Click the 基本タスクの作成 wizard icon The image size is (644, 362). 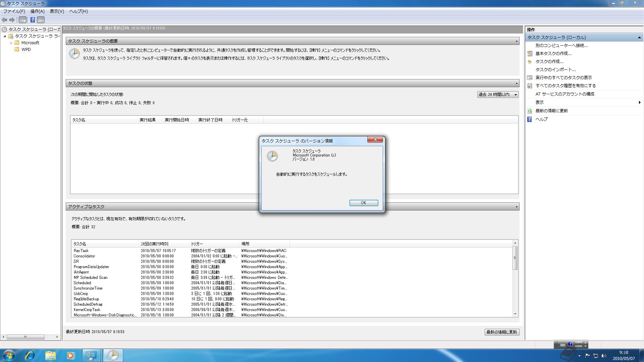click(530, 54)
